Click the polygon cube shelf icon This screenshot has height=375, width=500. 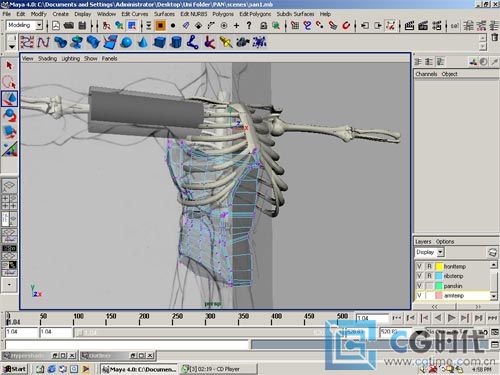click(160, 42)
